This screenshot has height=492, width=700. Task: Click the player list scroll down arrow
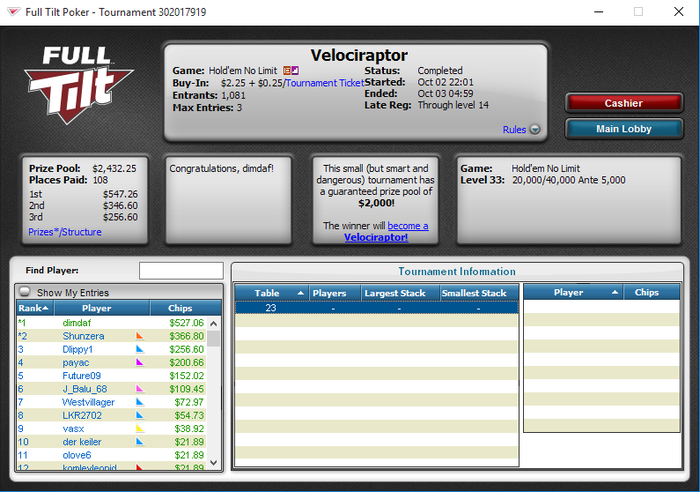pos(213,463)
